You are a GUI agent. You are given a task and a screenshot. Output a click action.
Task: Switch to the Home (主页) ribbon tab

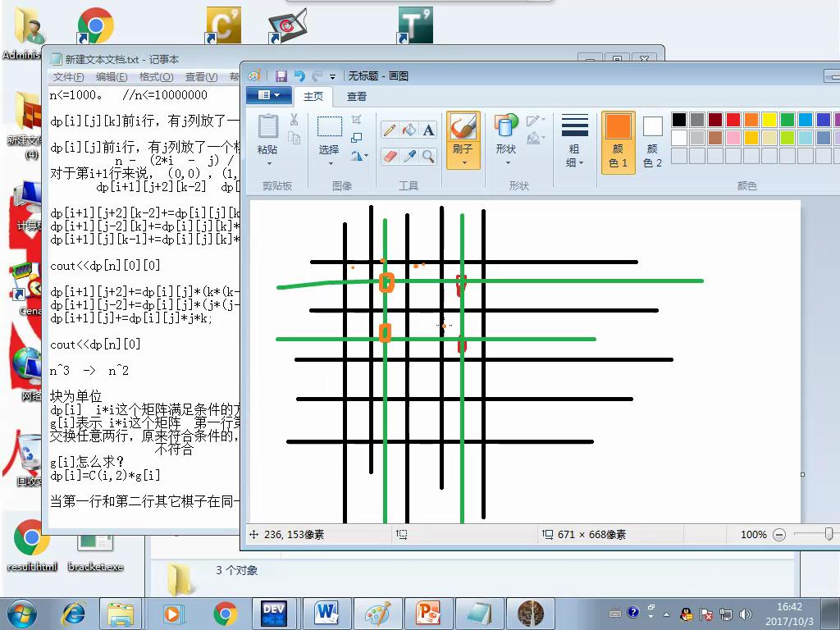coord(313,97)
